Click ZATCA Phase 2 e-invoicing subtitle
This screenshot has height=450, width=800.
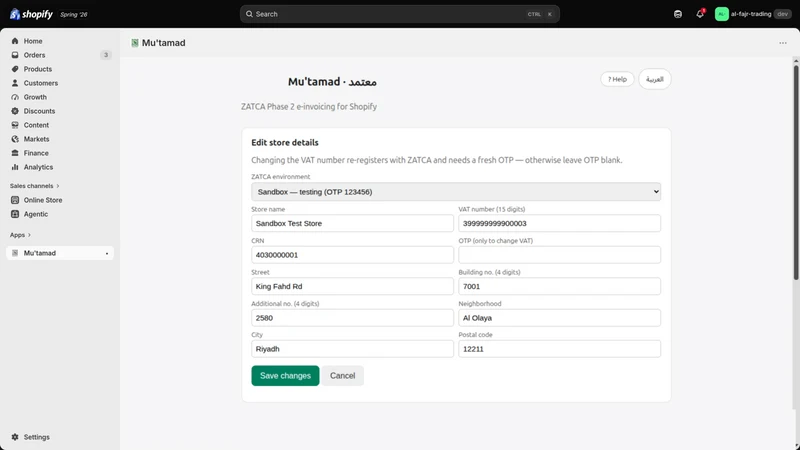(309, 107)
